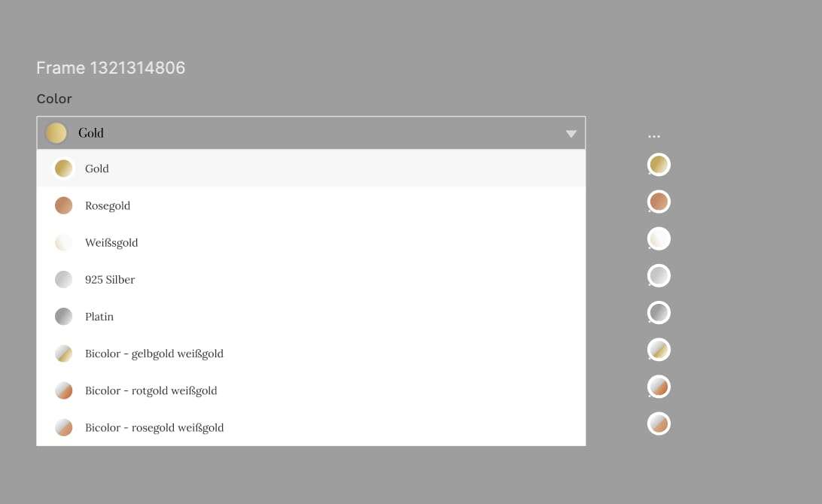Click the rosegold ring swatch on right
Image resolution: width=822 pixels, height=504 pixels.
pos(659,202)
